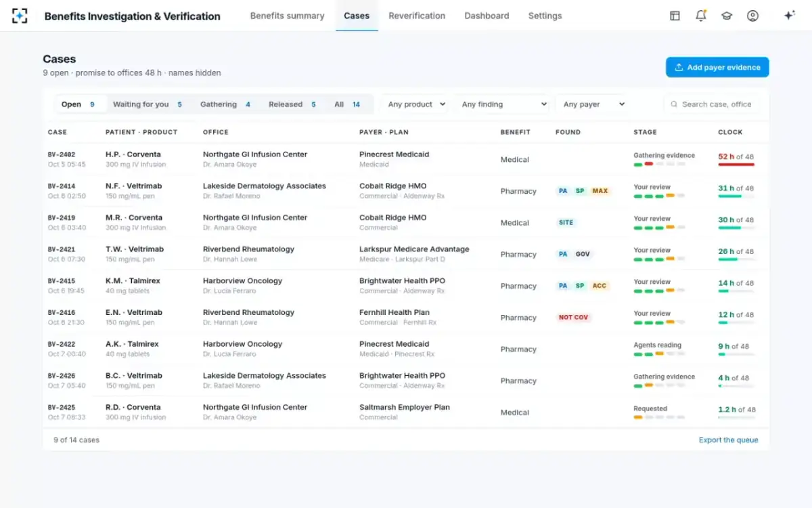Screen dimensions: 812x508
Task: Open the learning graduation cap icon
Action: [x=727, y=16]
